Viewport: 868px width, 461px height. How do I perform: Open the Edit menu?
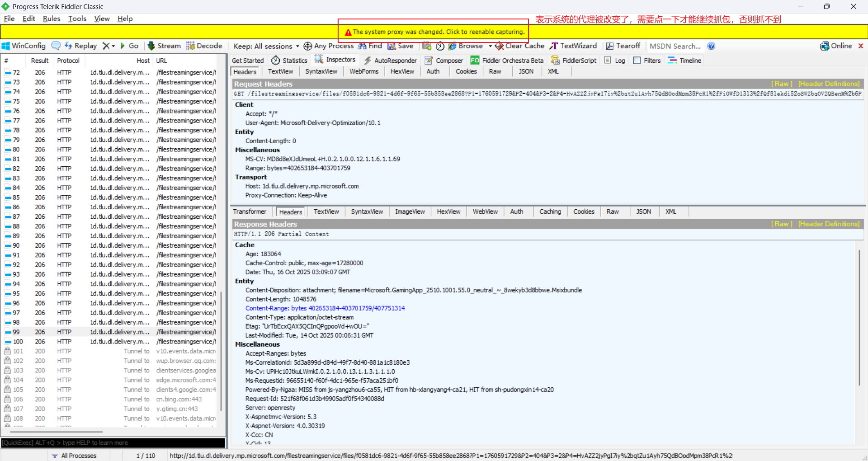(x=28, y=19)
